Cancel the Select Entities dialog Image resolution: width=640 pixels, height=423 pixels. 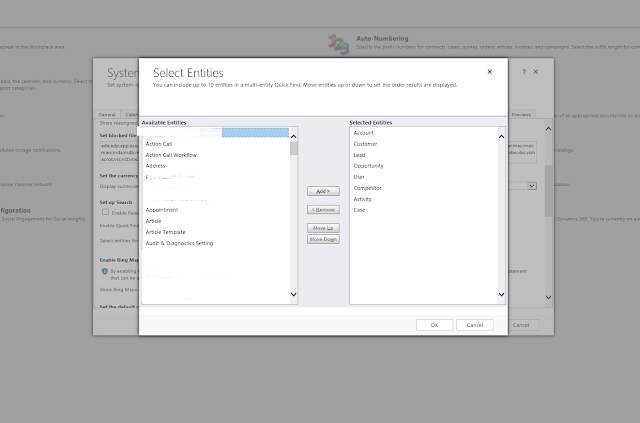475,325
